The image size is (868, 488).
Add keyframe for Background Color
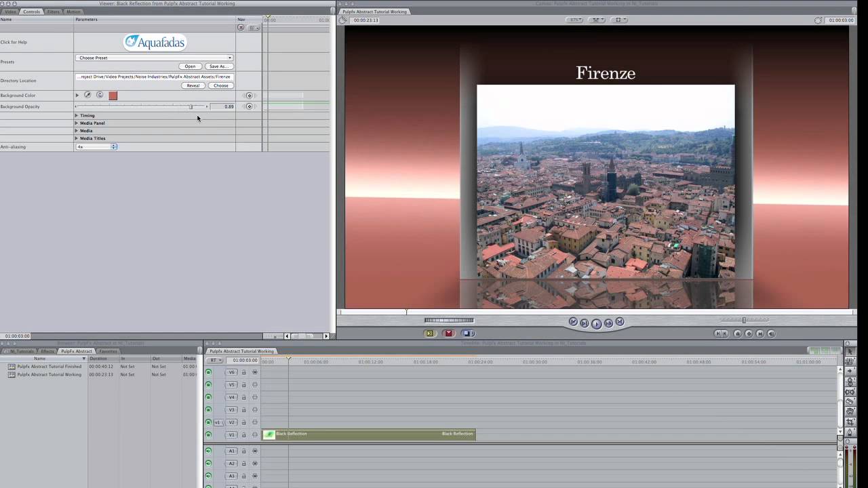pos(249,96)
